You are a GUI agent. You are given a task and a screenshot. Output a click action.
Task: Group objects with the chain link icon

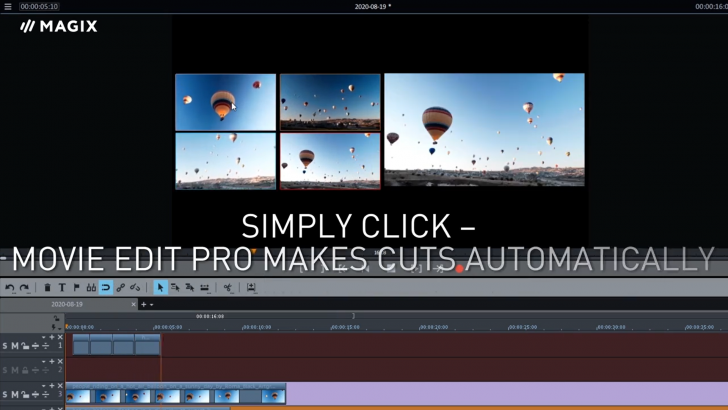(121, 288)
